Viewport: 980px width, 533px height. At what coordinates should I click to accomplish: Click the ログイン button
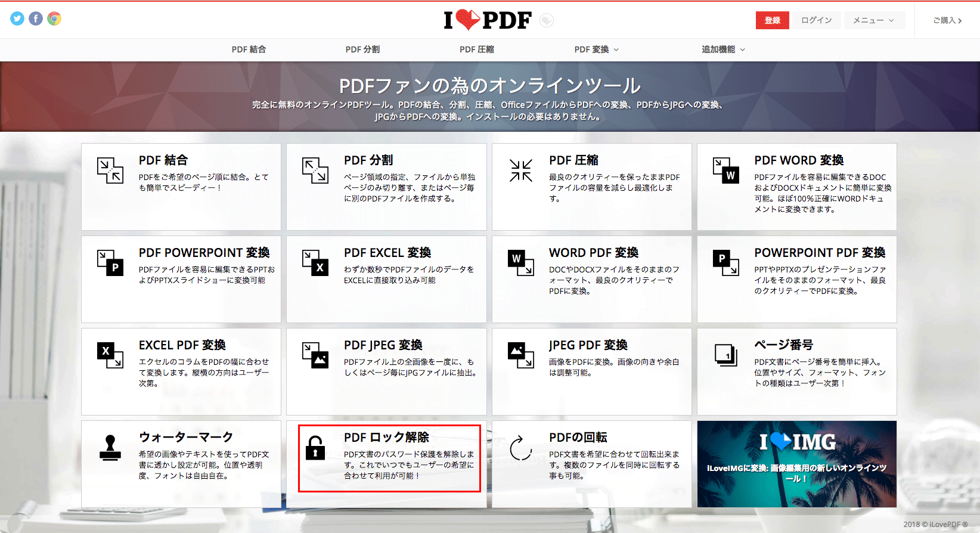(x=816, y=20)
